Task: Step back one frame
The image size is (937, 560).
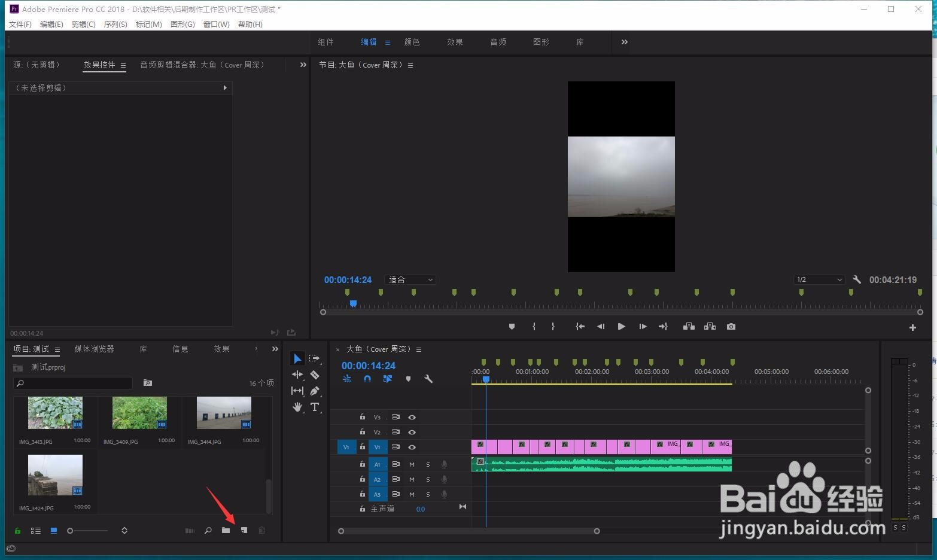Action: click(601, 327)
